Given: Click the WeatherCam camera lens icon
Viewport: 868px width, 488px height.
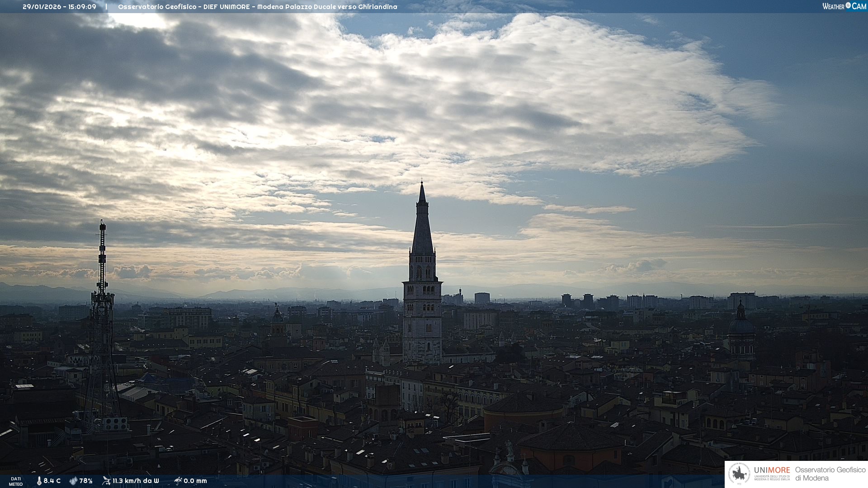Looking at the screenshot, I should pyautogui.click(x=848, y=5).
